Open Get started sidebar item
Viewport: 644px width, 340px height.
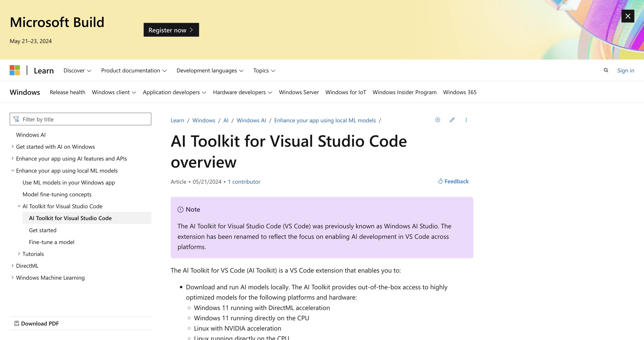43,230
